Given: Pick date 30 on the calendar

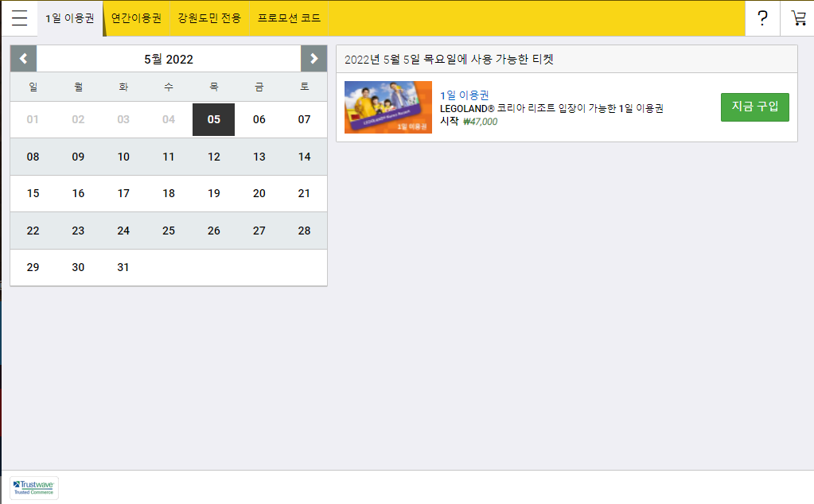Looking at the screenshot, I should (78, 268).
